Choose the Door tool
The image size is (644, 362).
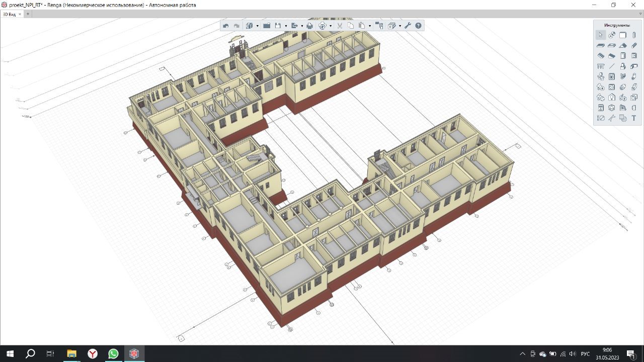623,56
